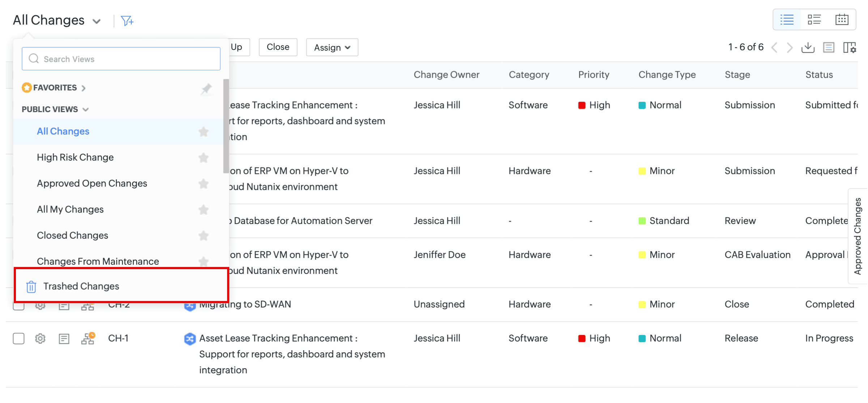This screenshot has width=868, height=403.
Task: Switch to classic list view icon
Action: [787, 20]
